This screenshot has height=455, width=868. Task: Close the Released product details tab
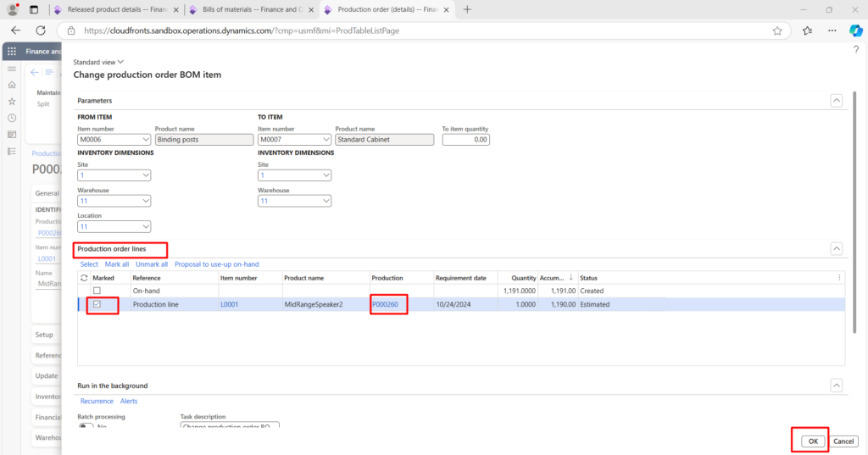click(x=176, y=9)
